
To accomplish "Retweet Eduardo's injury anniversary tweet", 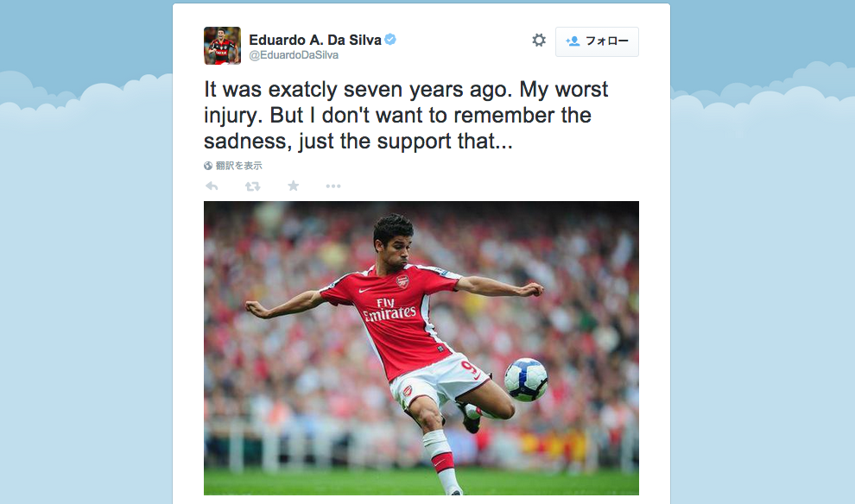I will tap(252, 186).
